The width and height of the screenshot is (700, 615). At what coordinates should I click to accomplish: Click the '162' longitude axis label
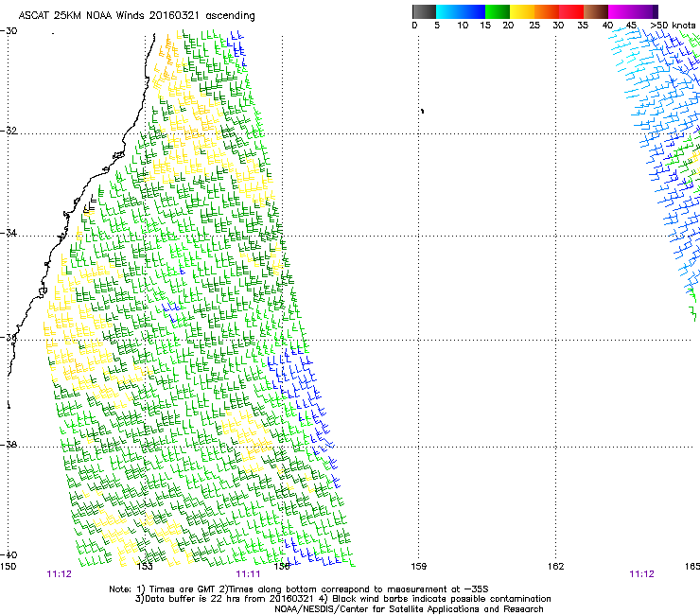(x=556, y=567)
